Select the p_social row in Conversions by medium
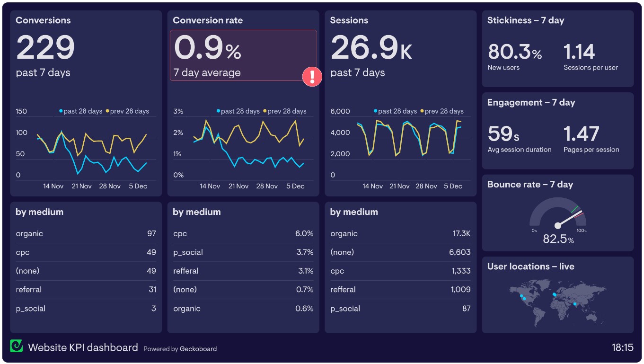 tap(86, 308)
